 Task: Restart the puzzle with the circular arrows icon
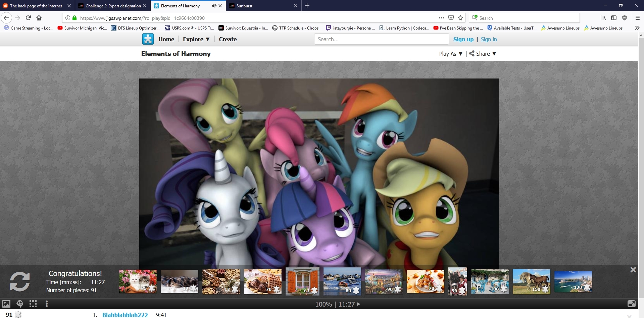20,281
